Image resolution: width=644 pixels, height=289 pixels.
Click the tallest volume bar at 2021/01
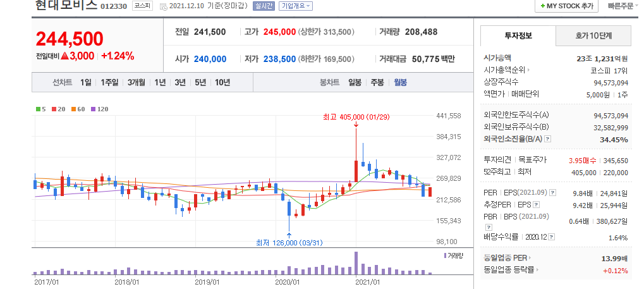(356, 263)
